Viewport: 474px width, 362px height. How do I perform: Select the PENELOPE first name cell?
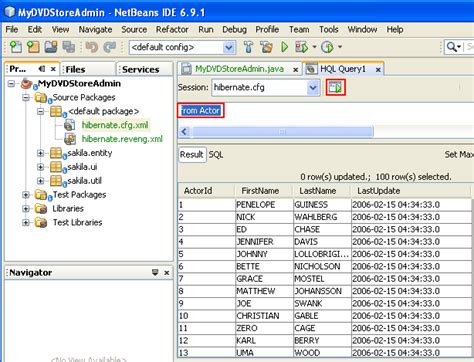click(264, 205)
